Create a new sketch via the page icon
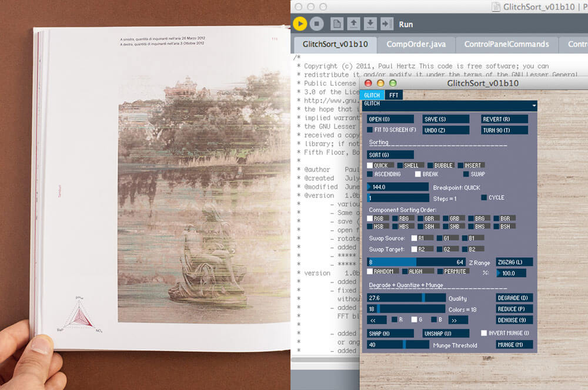The height and width of the screenshot is (390, 588). pyautogui.click(x=337, y=24)
